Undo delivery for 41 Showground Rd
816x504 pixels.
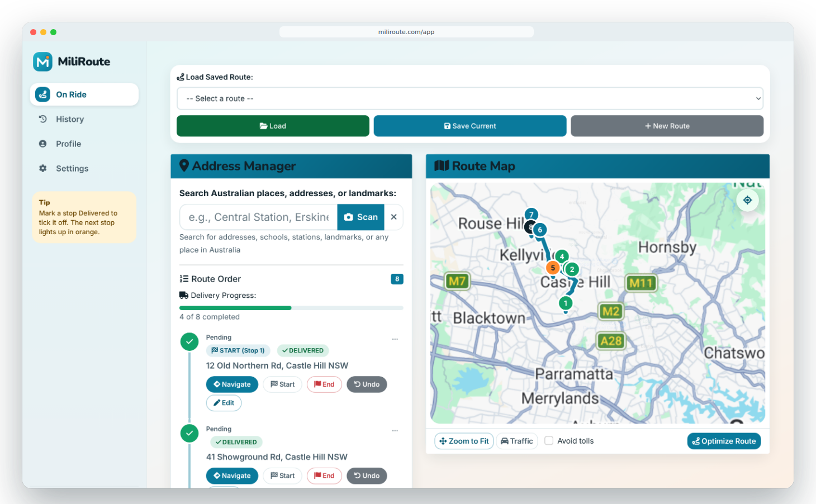tap(367, 476)
